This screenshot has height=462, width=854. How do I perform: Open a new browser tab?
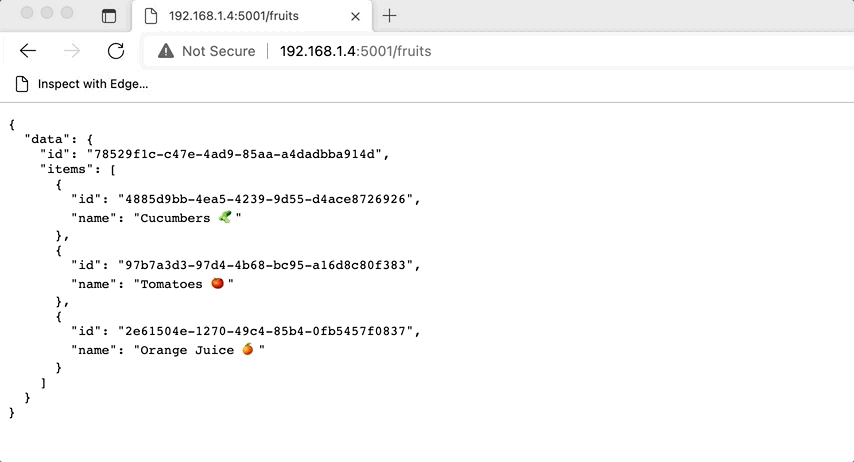pyautogui.click(x=389, y=16)
